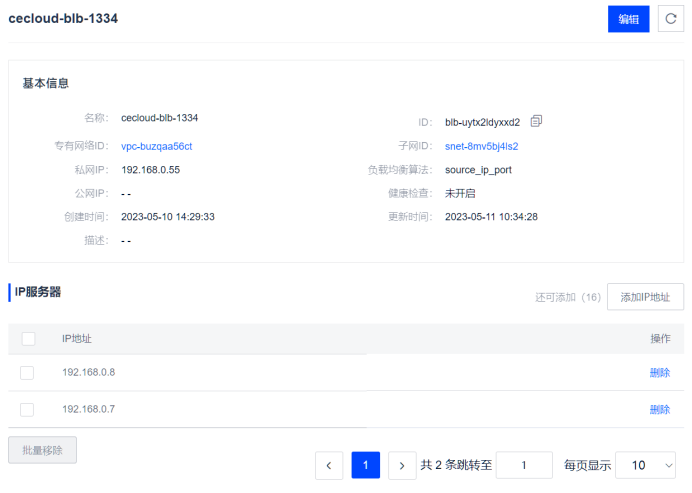This screenshot has width=692, height=493.
Task: Toggle select-all checkbox in IP table header
Action: click(x=28, y=339)
